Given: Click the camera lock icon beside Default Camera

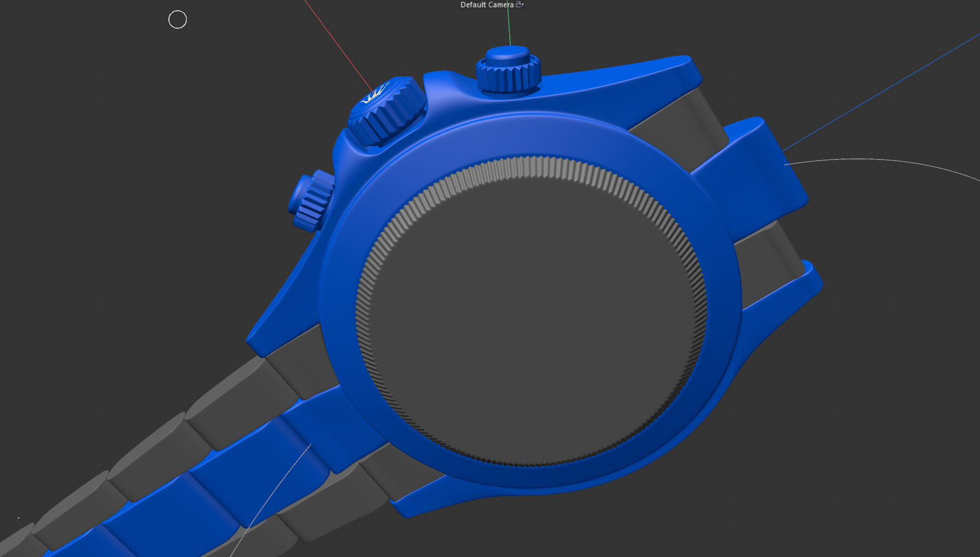Looking at the screenshot, I should pyautogui.click(x=519, y=4).
